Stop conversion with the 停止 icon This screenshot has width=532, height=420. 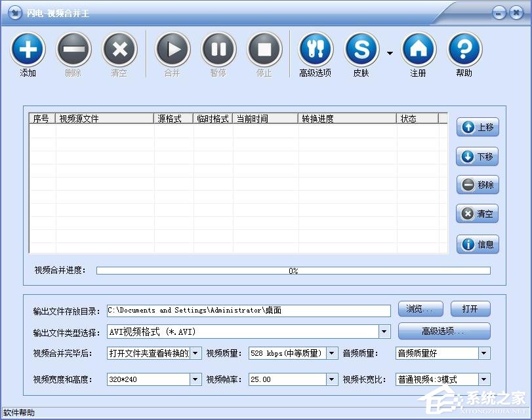(264, 50)
